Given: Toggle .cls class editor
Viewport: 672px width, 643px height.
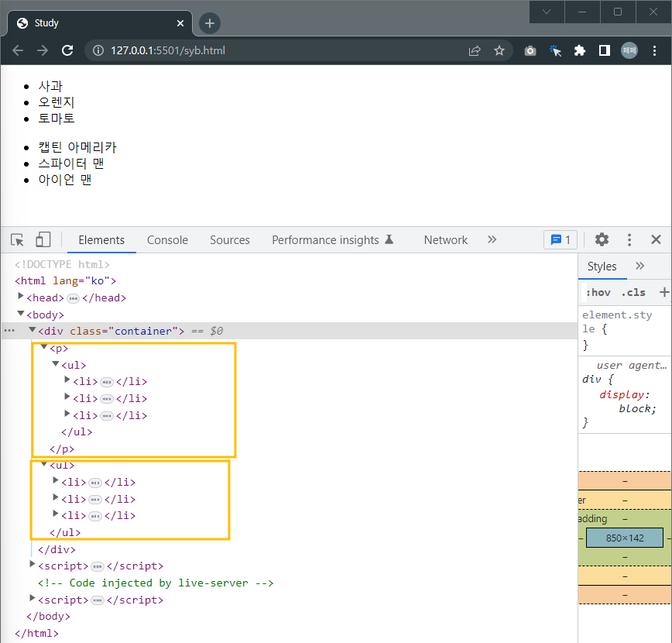Looking at the screenshot, I should tap(633, 293).
